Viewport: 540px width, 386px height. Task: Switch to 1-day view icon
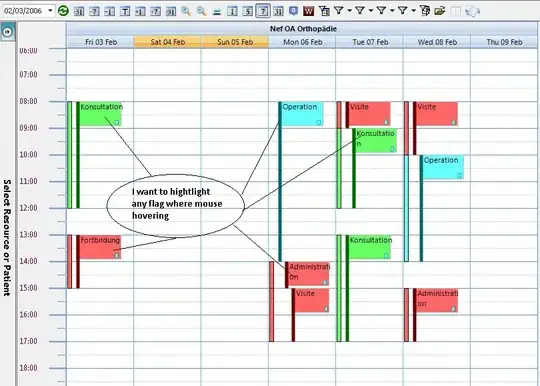pos(232,11)
